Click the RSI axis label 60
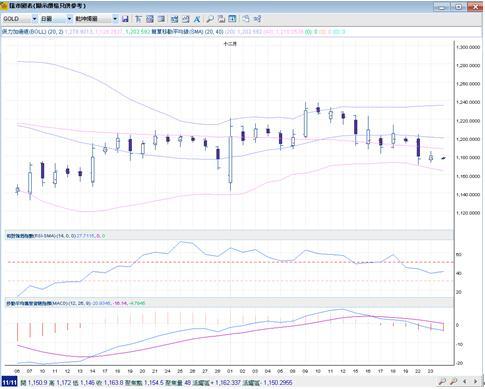The image size is (485, 389). point(459,255)
